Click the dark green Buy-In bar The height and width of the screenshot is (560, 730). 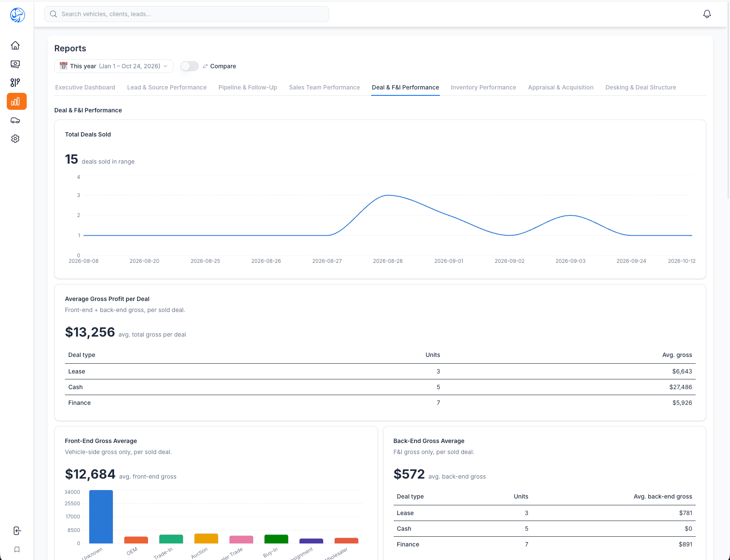click(276, 539)
